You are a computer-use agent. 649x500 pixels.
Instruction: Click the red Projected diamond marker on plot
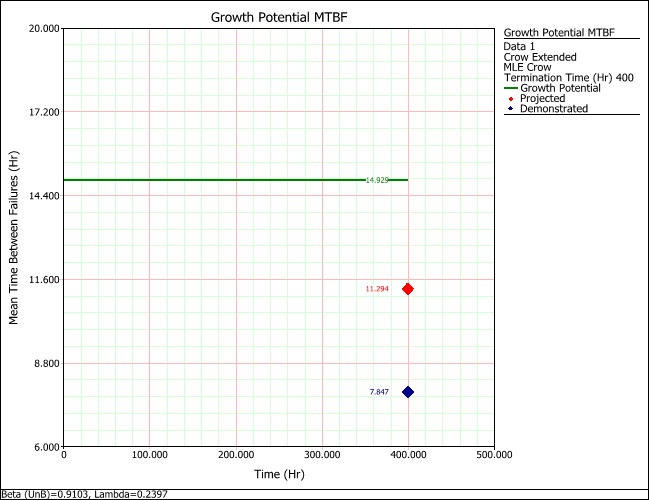pos(408,289)
